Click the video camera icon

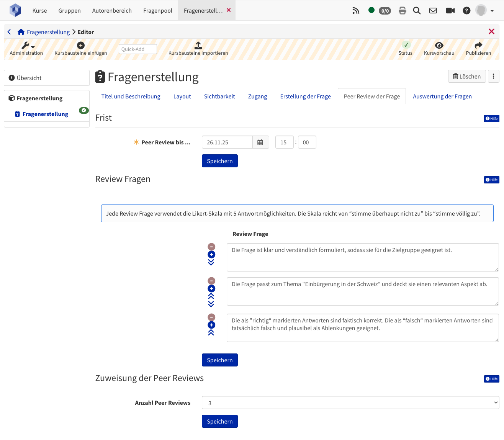pos(450,11)
